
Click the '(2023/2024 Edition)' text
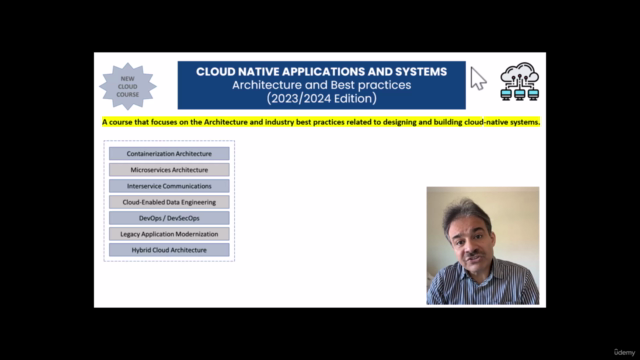click(x=322, y=98)
